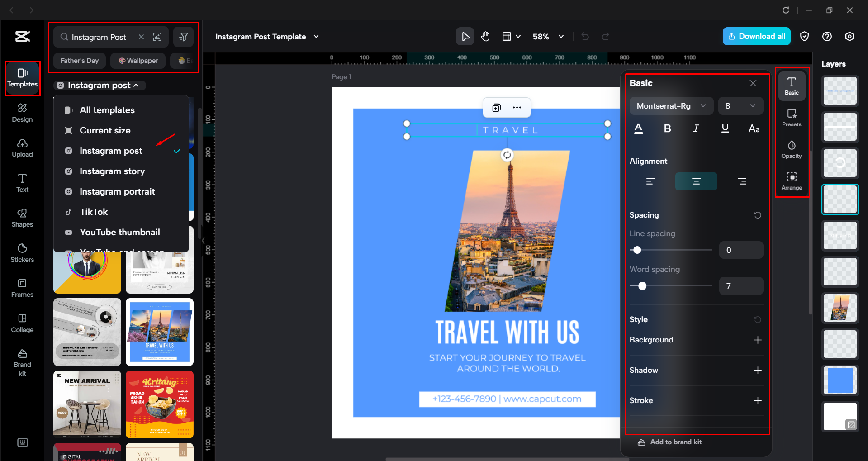Click the word spacing slider handle
Image resolution: width=868 pixels, height=461 pixels.
point(642,285)
